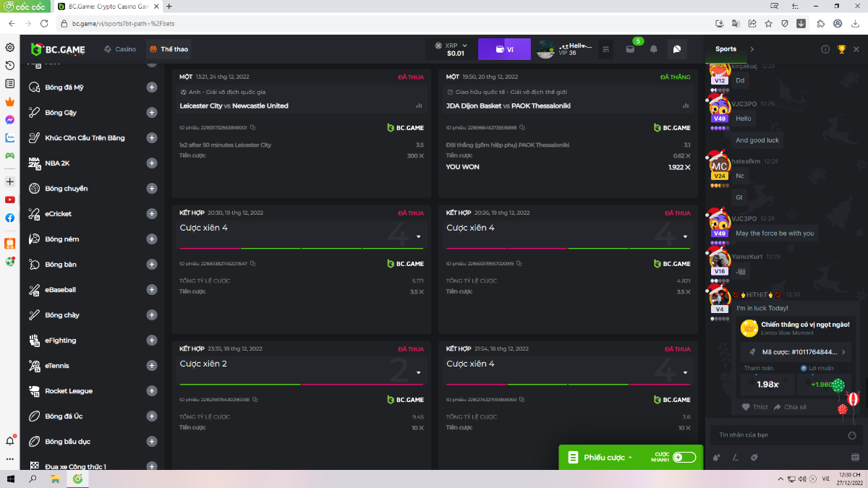Click the GIF icon below the chat input
This screenshot has width=868, height=488.
[x=854, y=457]
